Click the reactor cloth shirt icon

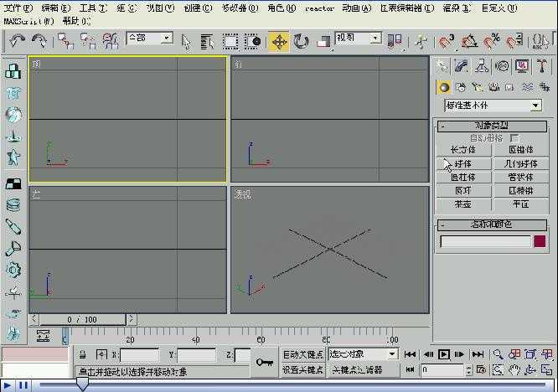coord(13,94)
